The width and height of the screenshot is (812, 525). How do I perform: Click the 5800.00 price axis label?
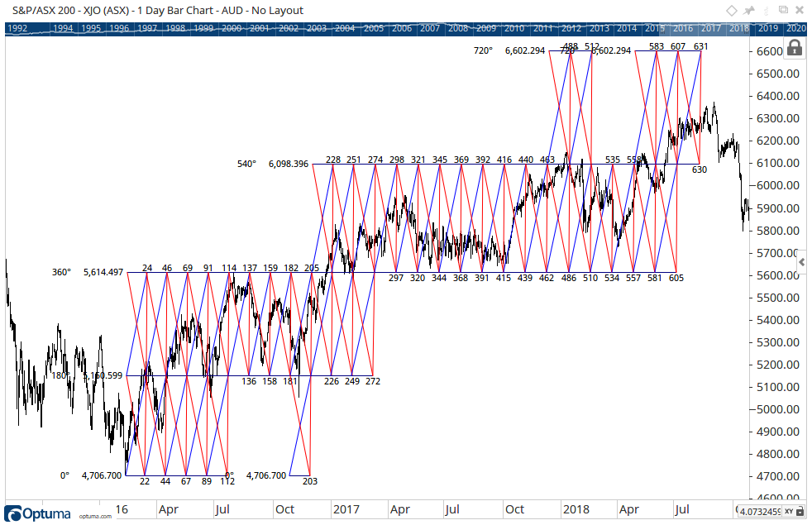point(778,231)
